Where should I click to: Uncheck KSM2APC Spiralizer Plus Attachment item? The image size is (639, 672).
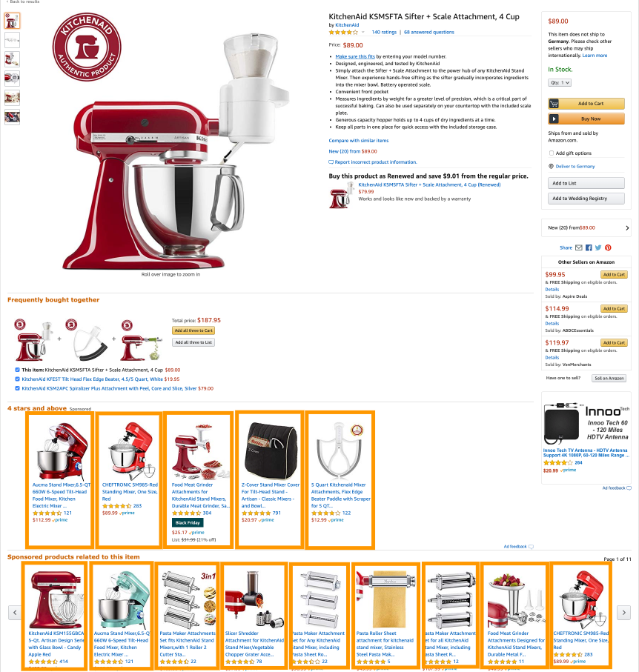17,388
